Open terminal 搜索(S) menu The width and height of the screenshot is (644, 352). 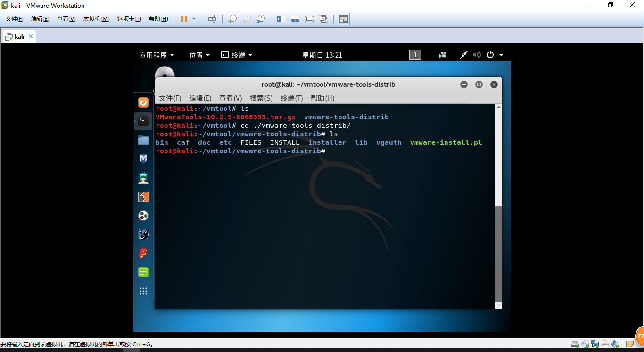point(261,98)
